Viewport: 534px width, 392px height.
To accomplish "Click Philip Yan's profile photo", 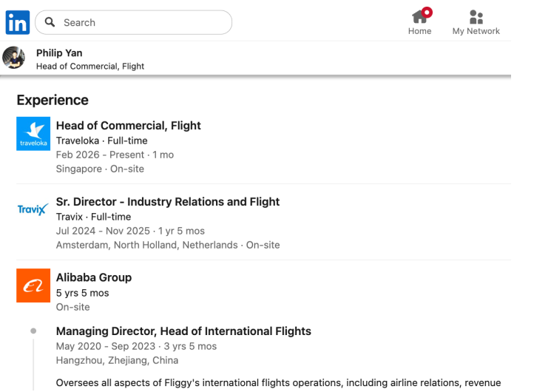I will (x=14, y=58).
